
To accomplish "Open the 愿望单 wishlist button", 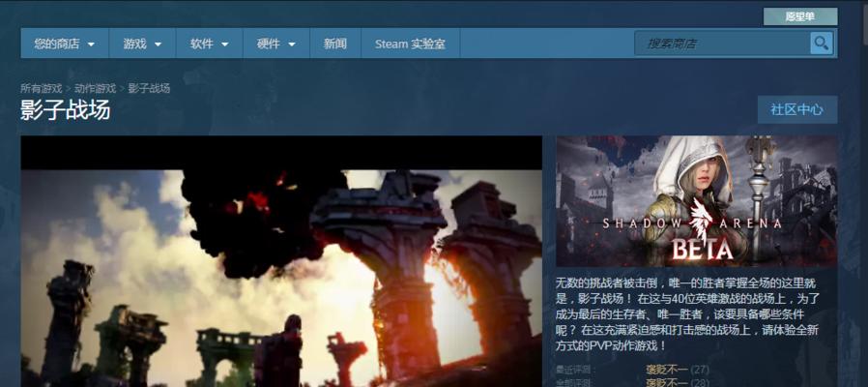I will (800, 16).
